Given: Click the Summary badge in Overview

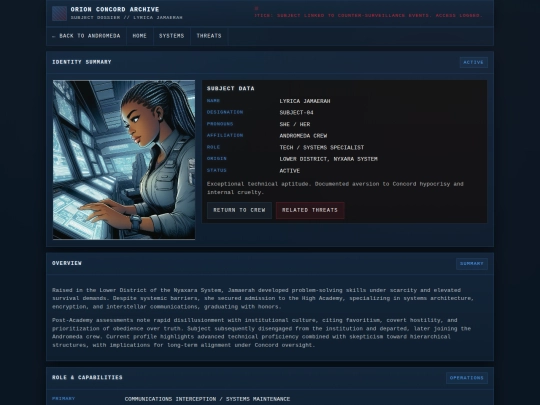Looking at the screenshot, I should [x=472, y=263].
